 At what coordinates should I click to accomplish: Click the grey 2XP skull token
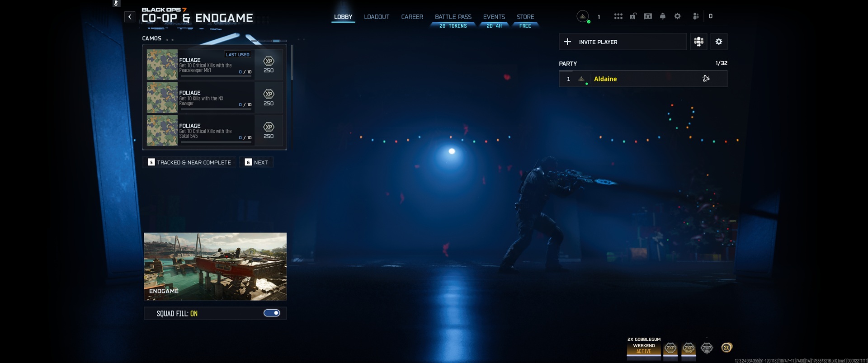click(707, 348)
